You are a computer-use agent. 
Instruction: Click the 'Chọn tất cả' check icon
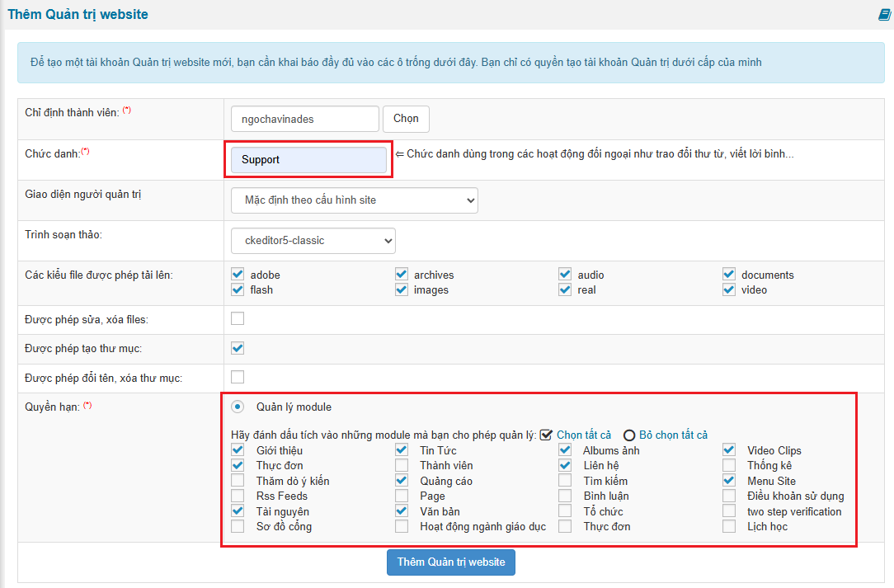coord(546,435)
